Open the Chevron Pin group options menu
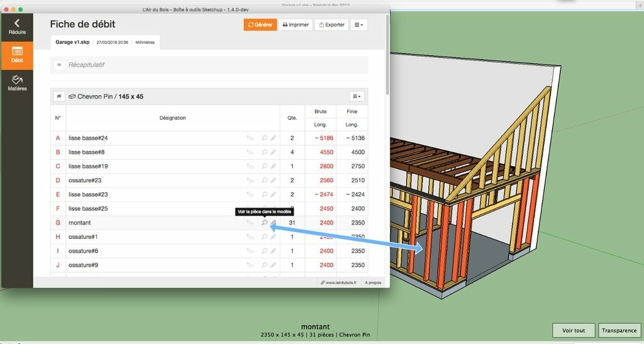 click(x=357, y=96)
